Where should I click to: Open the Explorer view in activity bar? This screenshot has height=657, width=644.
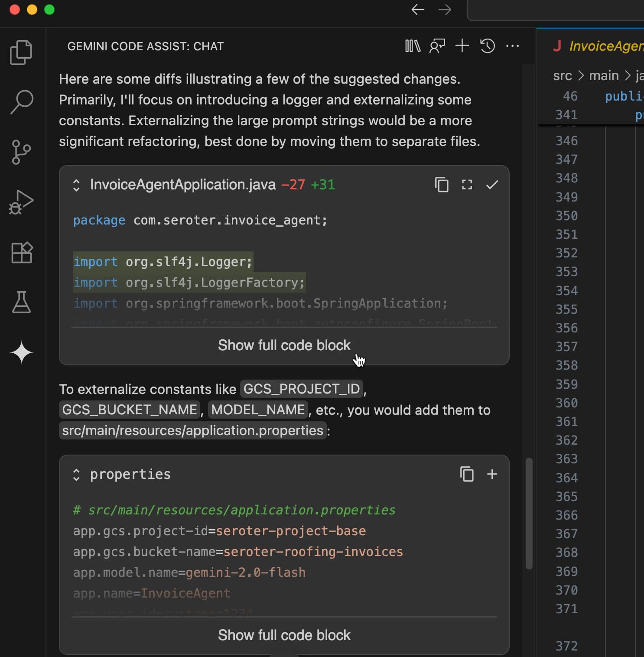[x=21, y=52]
